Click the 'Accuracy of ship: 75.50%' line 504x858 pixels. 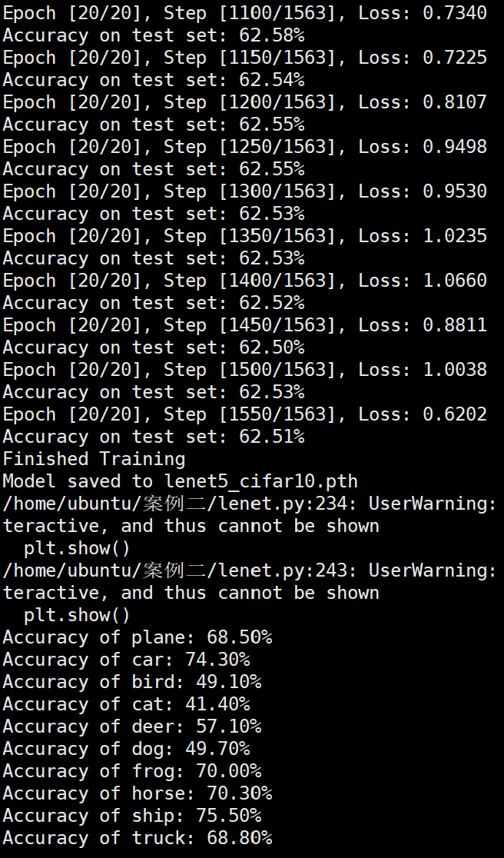point(131,816)
